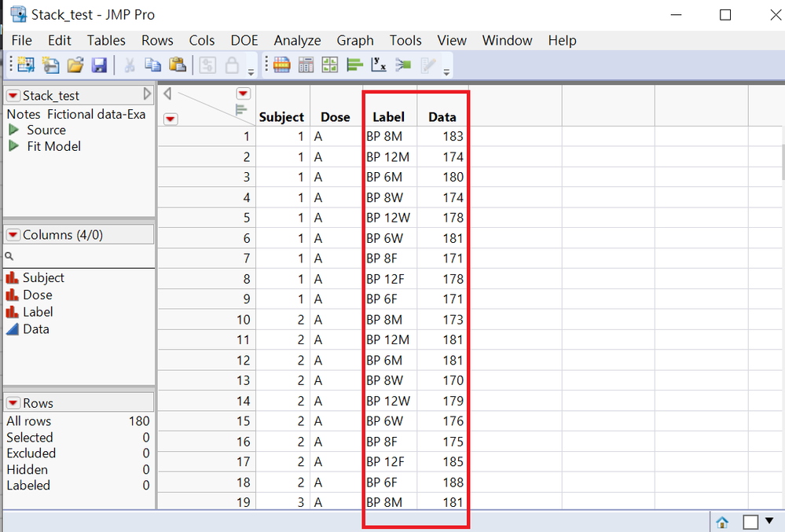Select Data in the Columns panel
The width and height of the screenshot is (785, 532).
36,328
